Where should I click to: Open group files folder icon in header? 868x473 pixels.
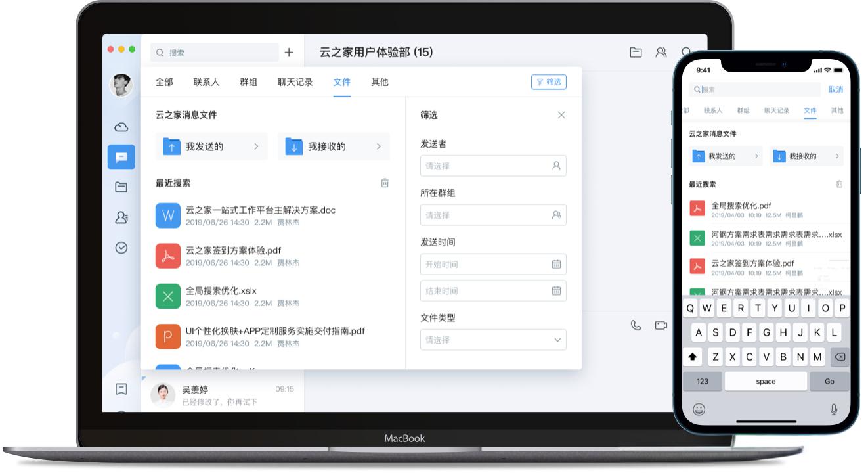coord(636,53)
